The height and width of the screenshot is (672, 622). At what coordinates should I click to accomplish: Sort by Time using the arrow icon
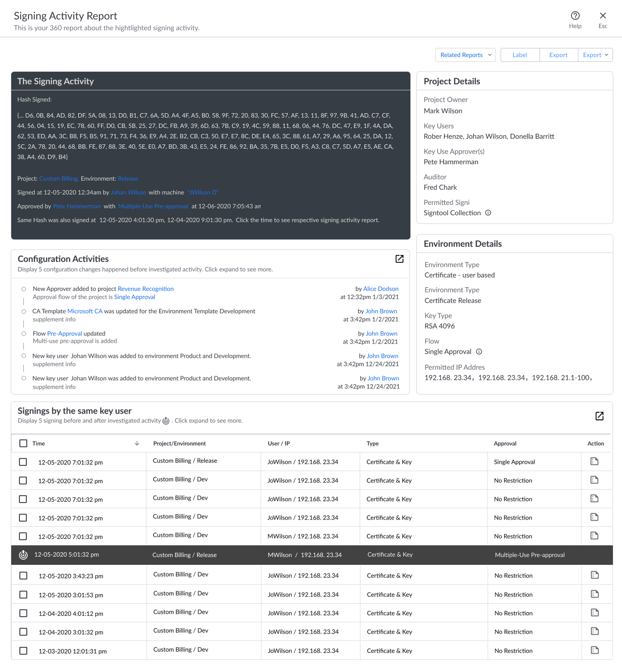pyautogui.click(x=137, y=443)
